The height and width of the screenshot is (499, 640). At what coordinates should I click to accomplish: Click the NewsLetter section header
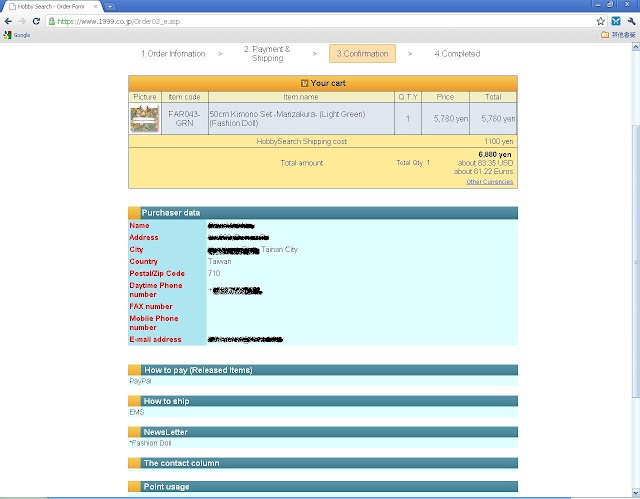323,432
